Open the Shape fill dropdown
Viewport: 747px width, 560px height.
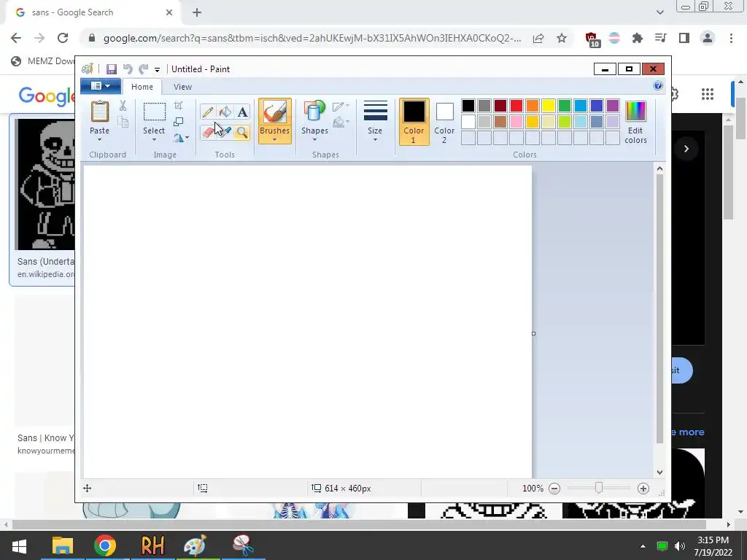pos(341,122)
